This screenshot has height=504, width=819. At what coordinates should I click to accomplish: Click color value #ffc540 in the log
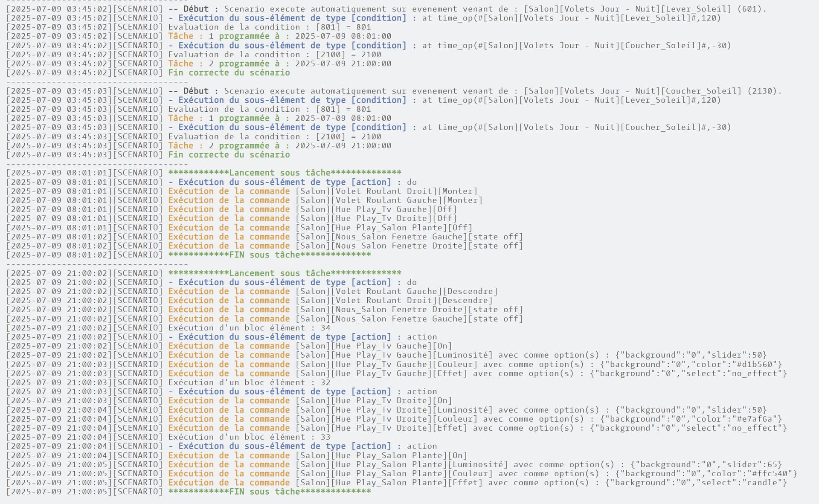pos(769,474)
